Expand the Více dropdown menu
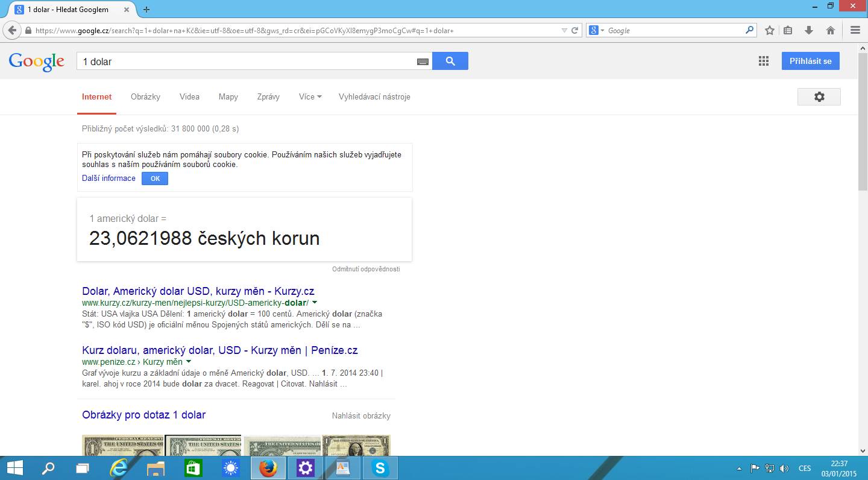This screenshot has height=480, width=868. click(x=310, y=96)
